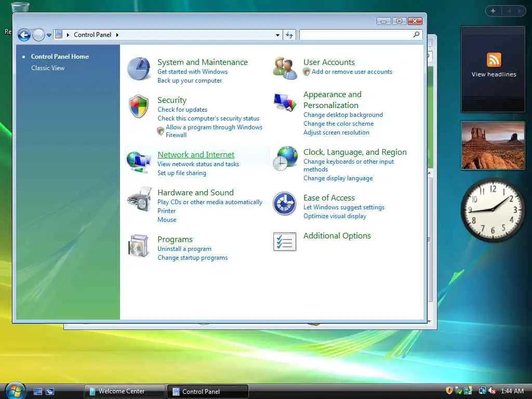Click Show Desktop quick launch icon
Screen dimensions: 532x399
[x=37, y=391]
